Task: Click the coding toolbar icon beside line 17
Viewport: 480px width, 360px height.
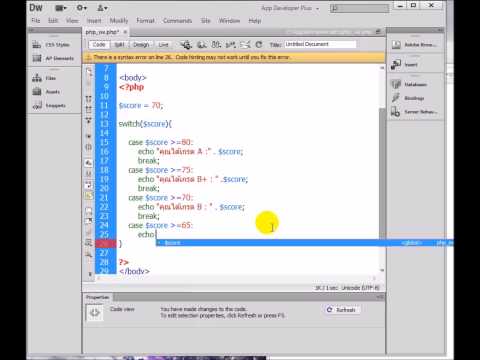Action: pos(89,163)
